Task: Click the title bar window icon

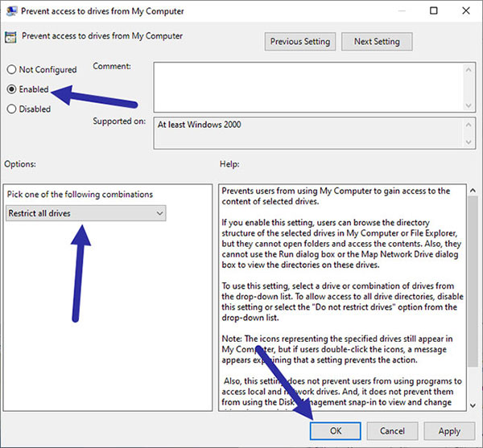Action: point(12,11)
